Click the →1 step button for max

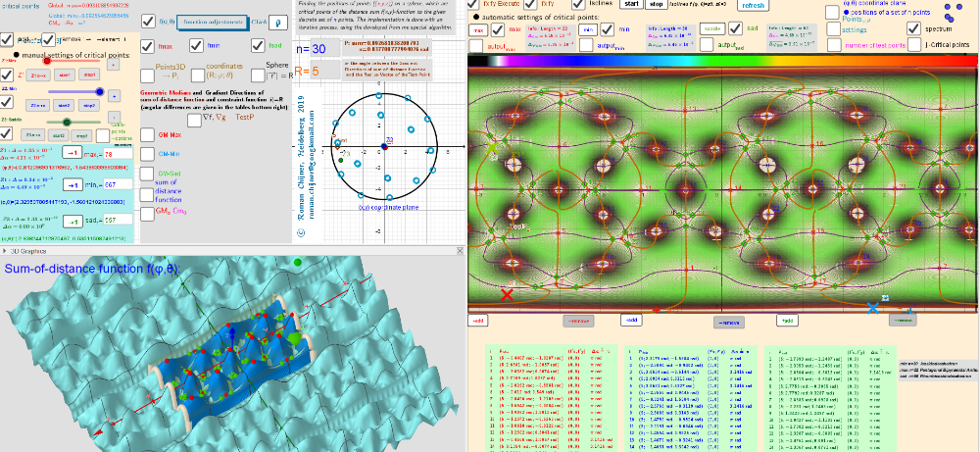(x=73, y=153)
